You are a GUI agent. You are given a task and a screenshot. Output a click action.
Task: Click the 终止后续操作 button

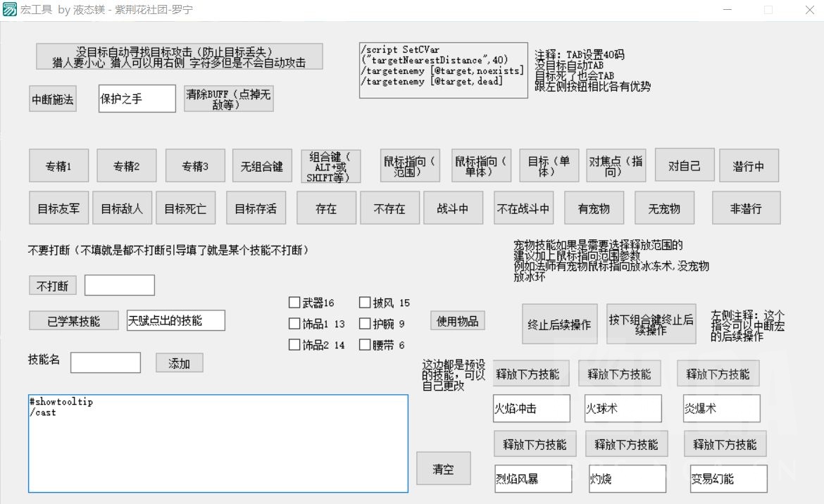point(559,324)
